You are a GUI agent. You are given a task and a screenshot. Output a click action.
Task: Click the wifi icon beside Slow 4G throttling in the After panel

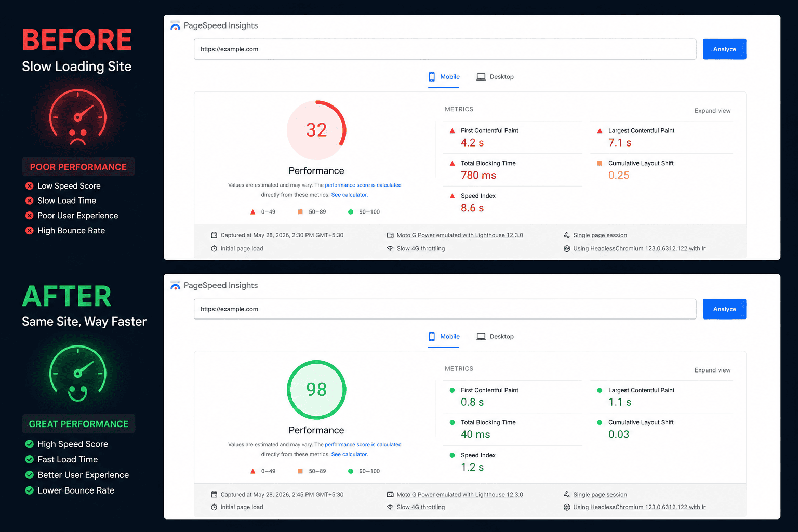[390, 507]
